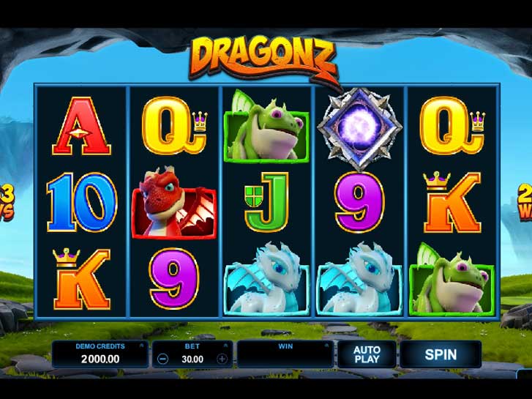Select the purple 9 on reel four
This screenshot has height=399, width=532.
[x=359, y=202]
